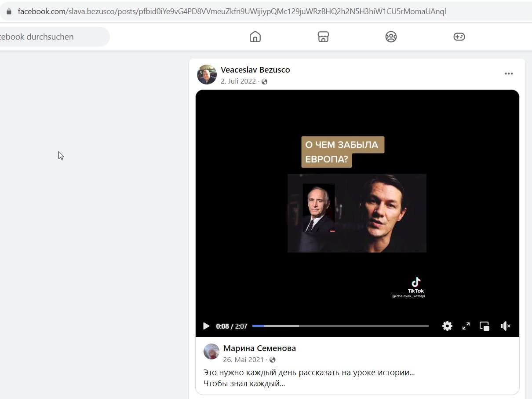
Task: Open the Groups icon in top navigation
Action: click(x=391, y=37)
